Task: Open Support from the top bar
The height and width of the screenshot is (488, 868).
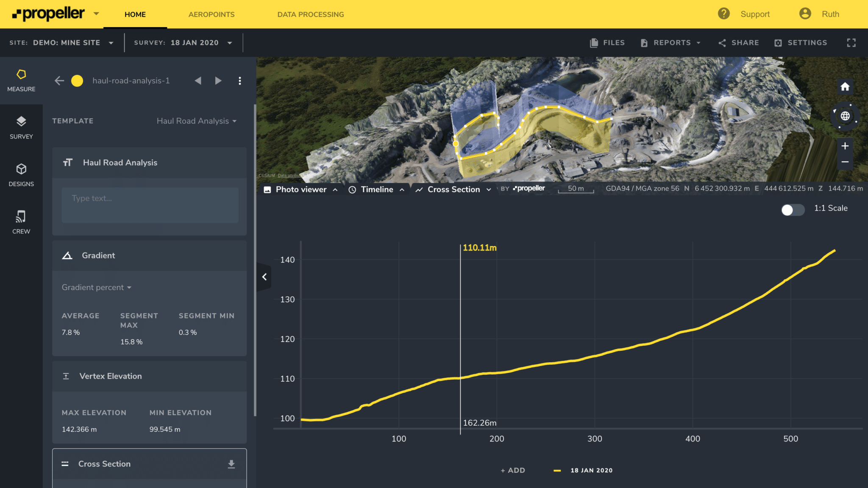Action: pos(755,14)
